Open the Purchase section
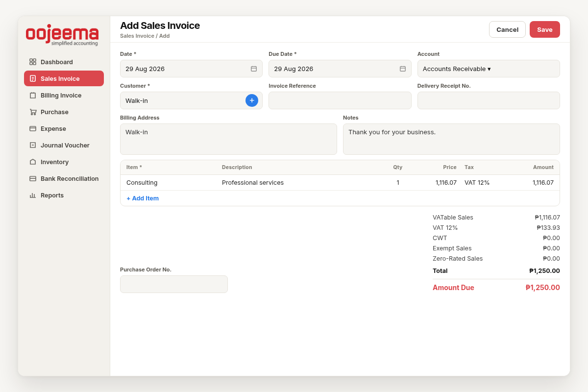588x392 pixels. (x=64, y=112)
